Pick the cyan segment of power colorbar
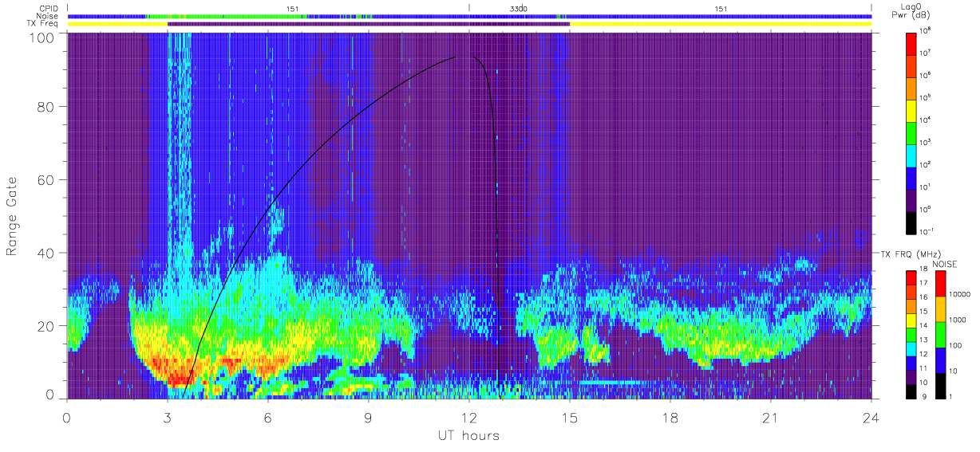 (911, 154)
